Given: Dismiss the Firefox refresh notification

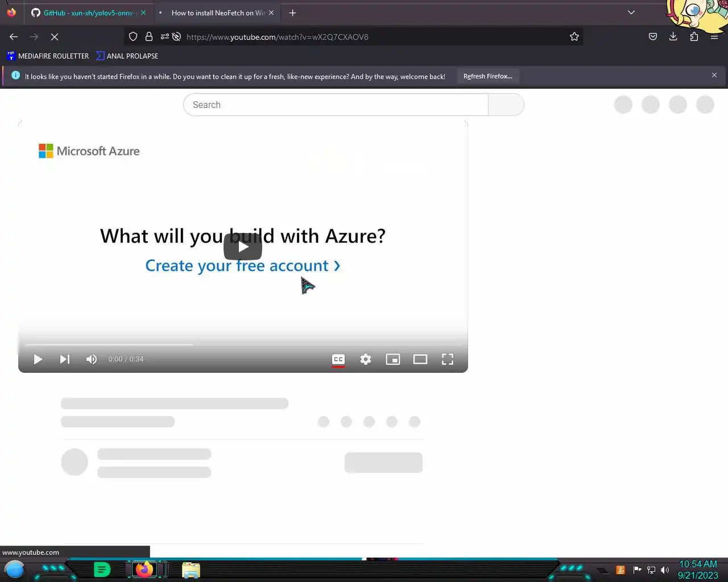Looking at the screenshot, I should pyautogui.click(x=714, y=75).
